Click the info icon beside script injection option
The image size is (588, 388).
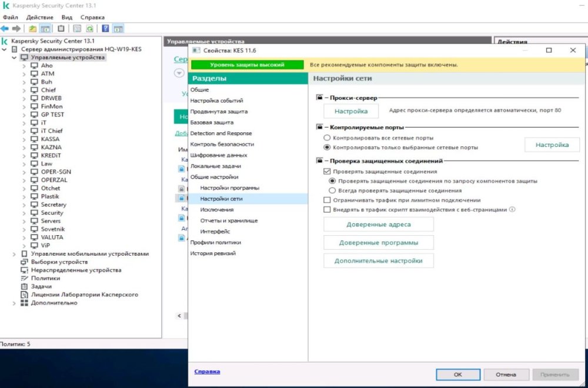tap(512, 209)
